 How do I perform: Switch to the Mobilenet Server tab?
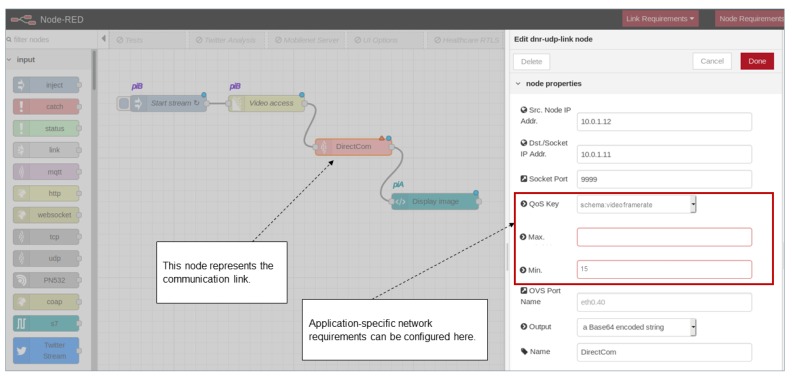coord(307,40)
